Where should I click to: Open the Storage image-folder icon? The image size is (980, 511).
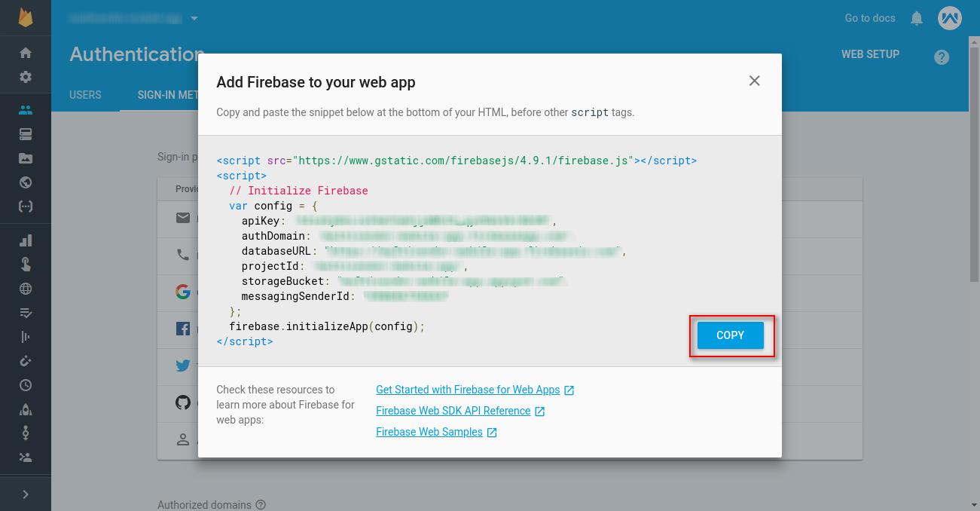[26, 158]
